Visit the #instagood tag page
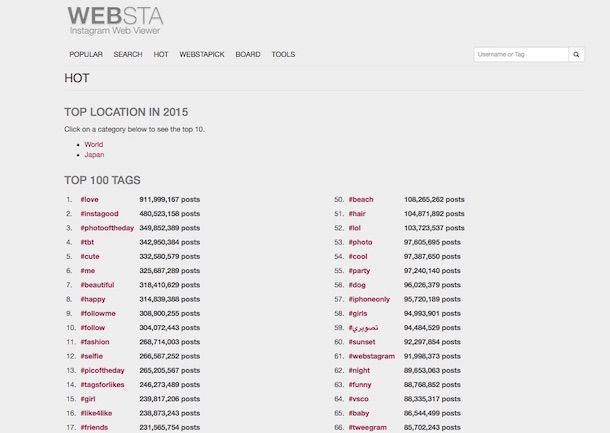The height and width of the screenshot is (433, 610). (99, 214)
